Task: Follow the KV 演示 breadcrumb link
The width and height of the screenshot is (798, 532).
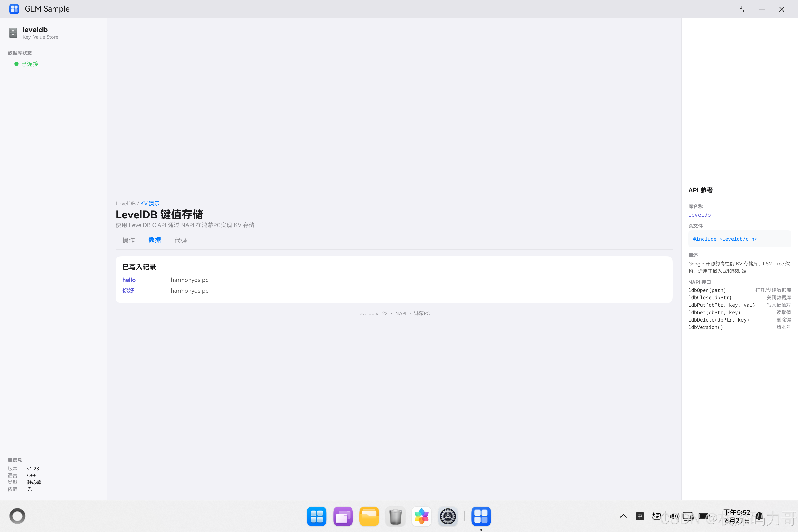Action: 150,203
